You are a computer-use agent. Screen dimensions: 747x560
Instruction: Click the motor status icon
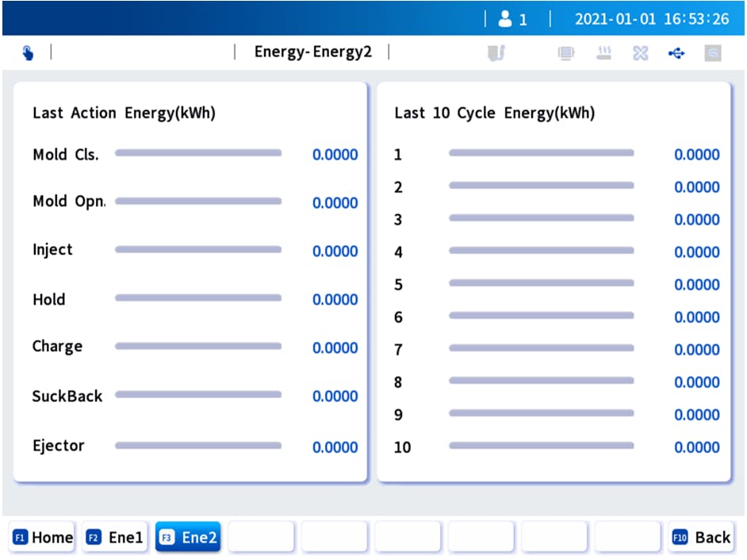pyautogui.click(x=565, y=53)
